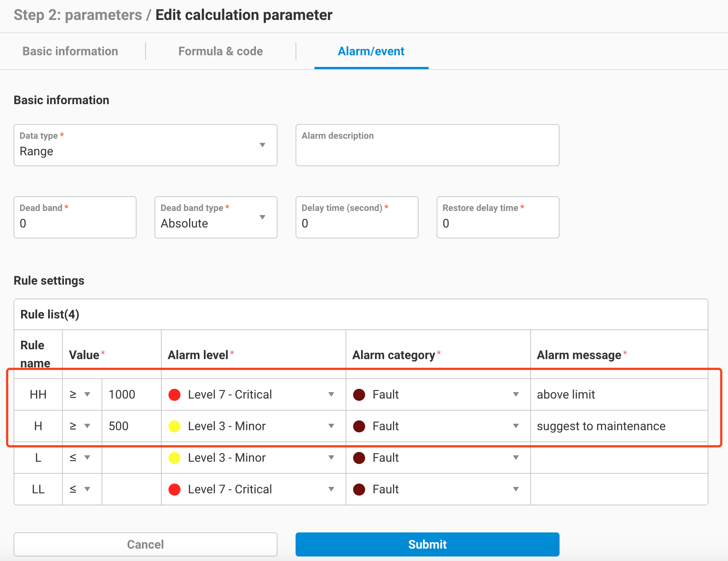Click the Cancel button
Image resolution: width=728 pixels, height=561 pixels.
pos(145,544)
